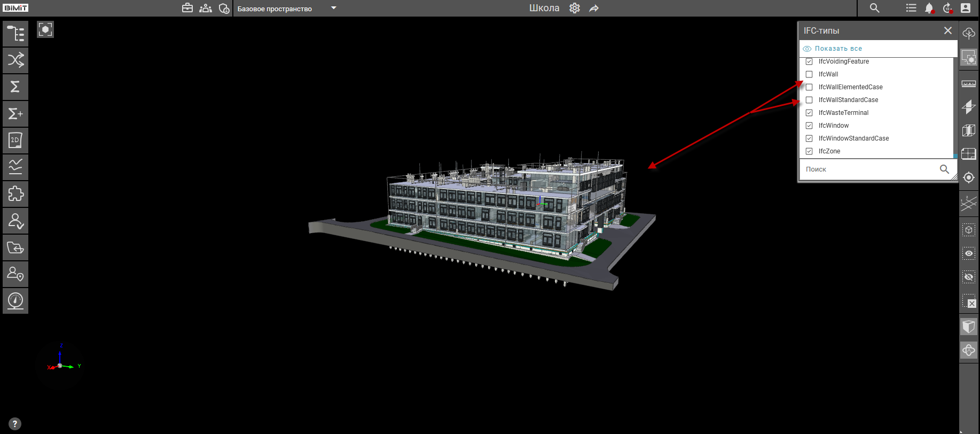The height and width of the screenshot is (434, 980).
Task: Uncheck the IfcWindow checkbox
Action: click(809, 126)
